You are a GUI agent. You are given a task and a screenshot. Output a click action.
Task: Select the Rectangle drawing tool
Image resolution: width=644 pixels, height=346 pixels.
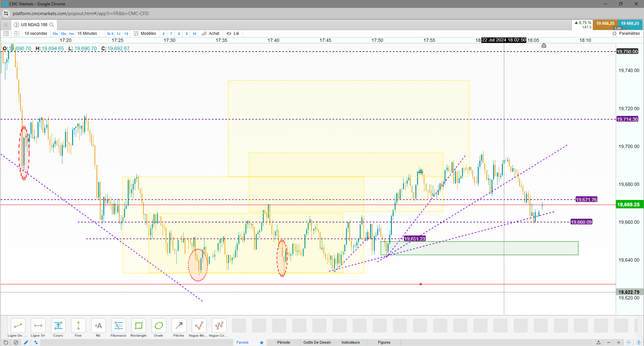[138, 328]
